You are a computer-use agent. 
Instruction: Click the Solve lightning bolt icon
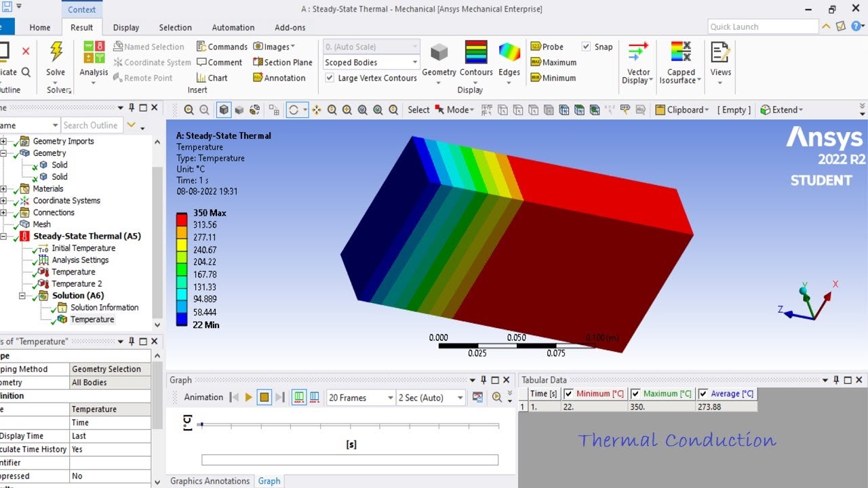point(56,52)
